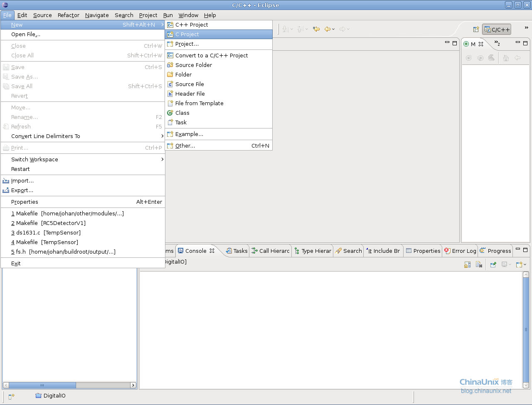Open Back history dropdown arrow
This screenshot has width=532, height=405.
(333, 29)
